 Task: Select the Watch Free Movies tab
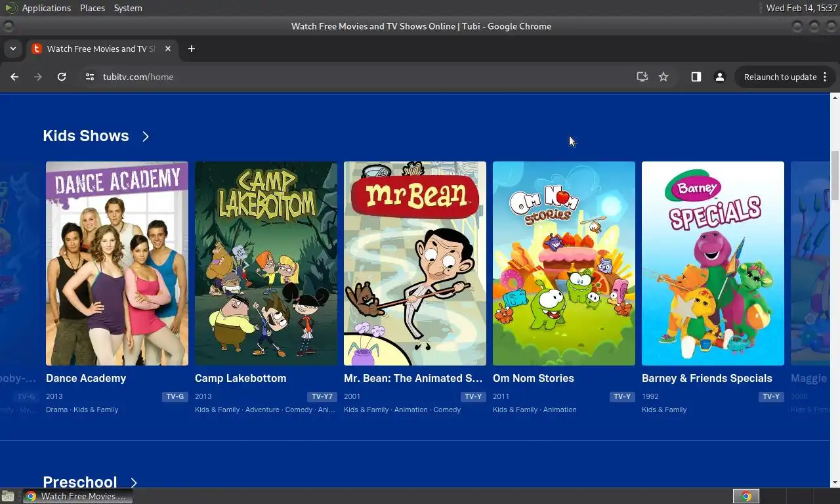coord(101,49)
